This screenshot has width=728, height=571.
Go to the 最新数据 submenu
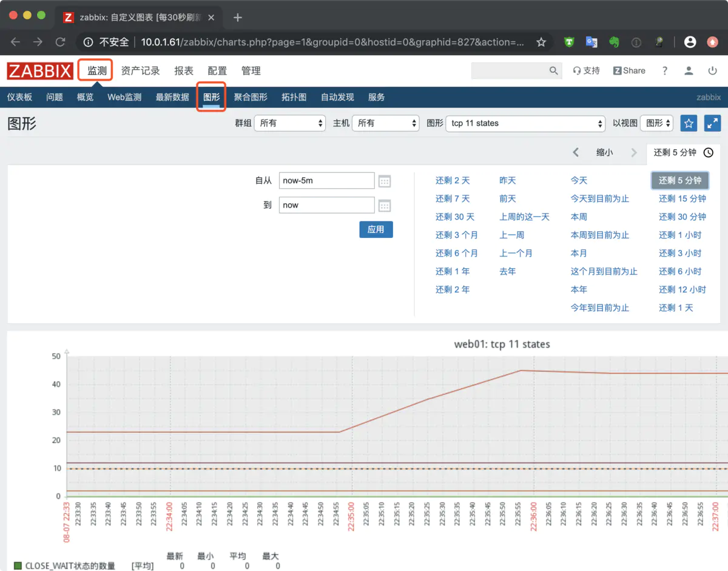point(172,97)
